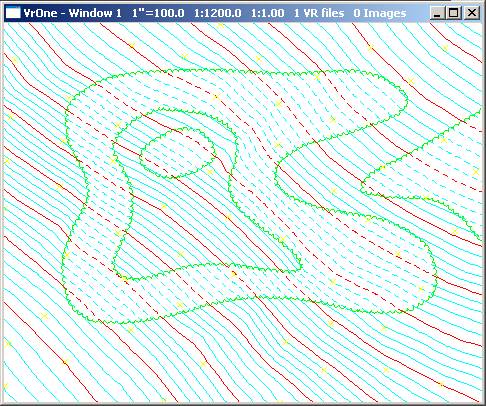Select the leftmost tip of the right-edge green lobe
486x406 pixels.
[362, 187]
